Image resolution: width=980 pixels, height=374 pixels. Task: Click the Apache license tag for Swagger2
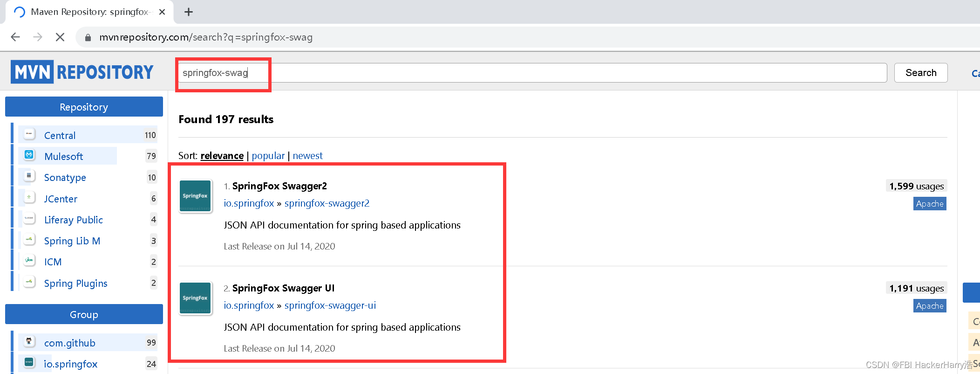tap(930, 204)
